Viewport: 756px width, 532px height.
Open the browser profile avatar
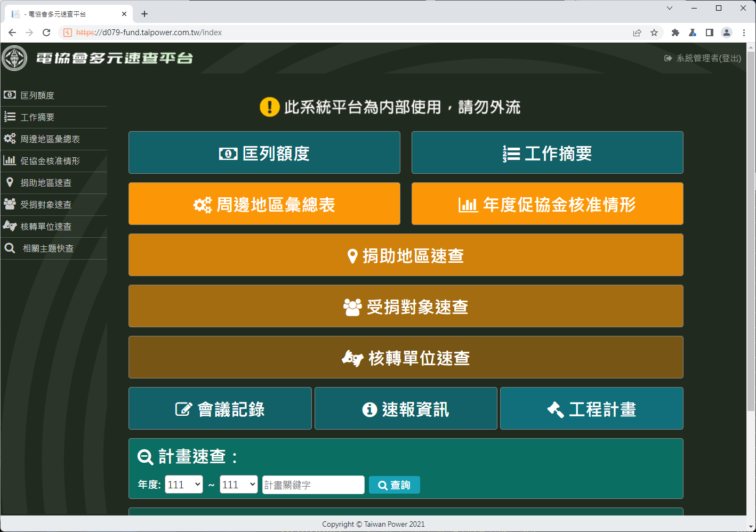[727, 33]
